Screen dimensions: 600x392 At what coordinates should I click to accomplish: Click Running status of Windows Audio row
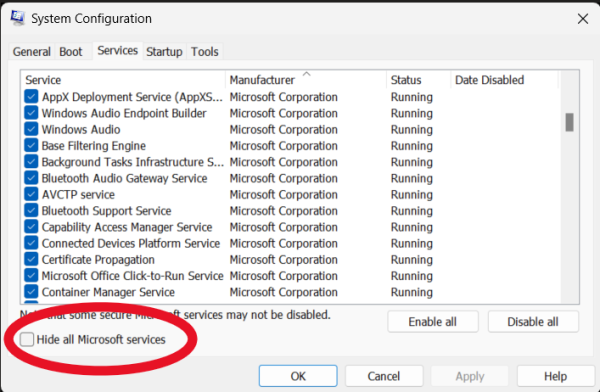(x=411, y=129)
